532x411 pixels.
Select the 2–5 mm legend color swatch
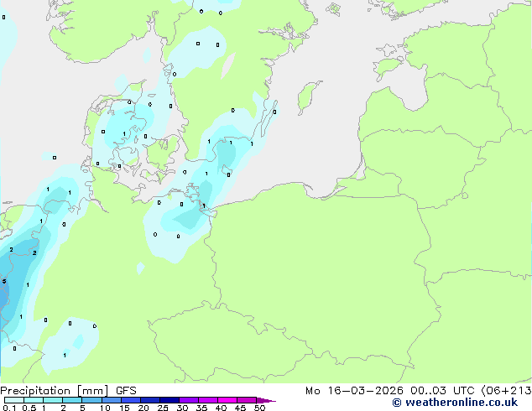coord(72,400)
